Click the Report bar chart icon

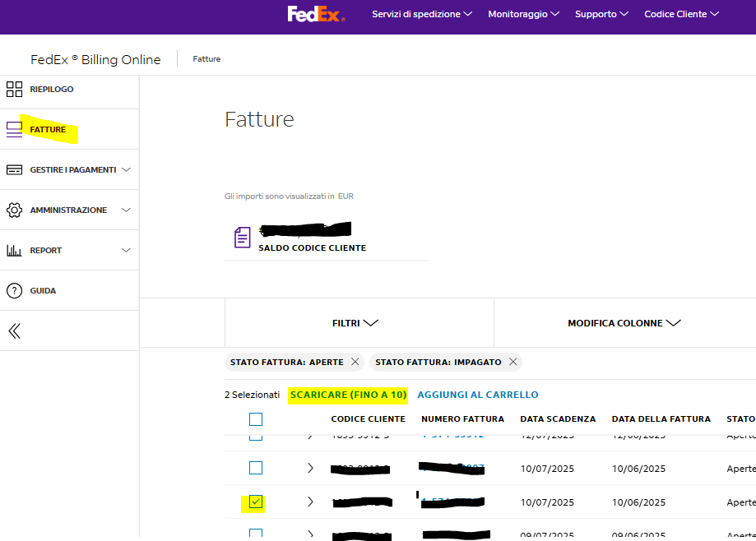[x=14, y=250]
